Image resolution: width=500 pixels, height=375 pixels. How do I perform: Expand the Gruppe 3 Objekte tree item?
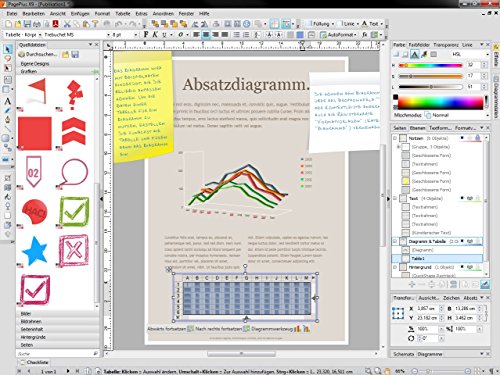[398, 147]
